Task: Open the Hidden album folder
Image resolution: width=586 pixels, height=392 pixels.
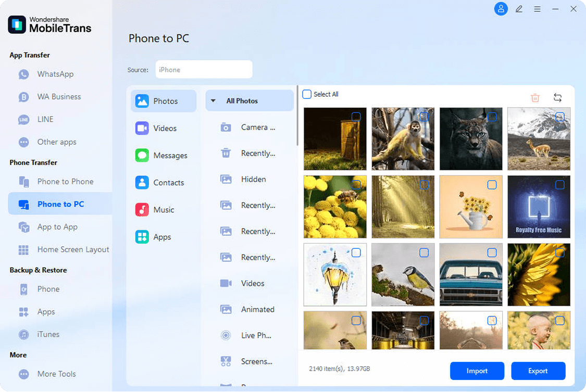Action: coord(253,179)
